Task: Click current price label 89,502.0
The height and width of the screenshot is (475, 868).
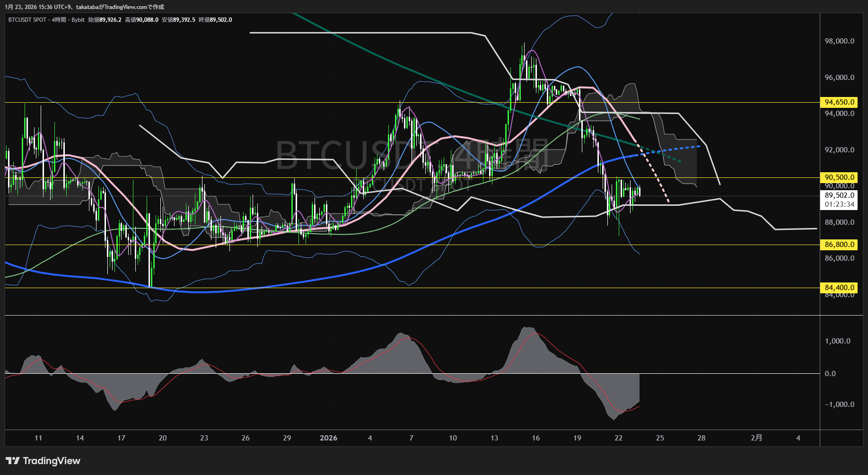Action: 839,195
